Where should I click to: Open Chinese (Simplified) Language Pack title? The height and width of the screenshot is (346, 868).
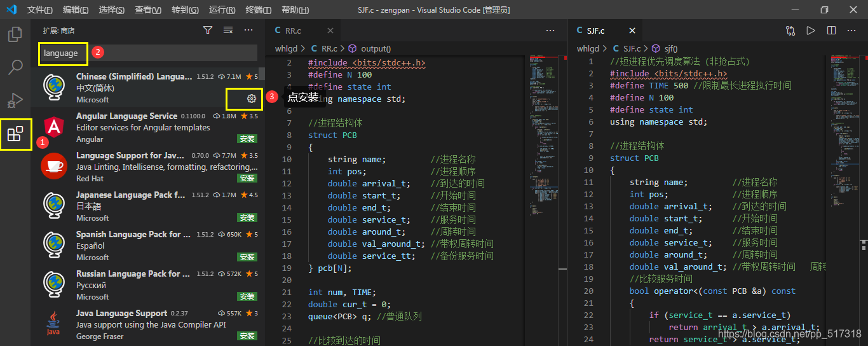pos(134,76)
